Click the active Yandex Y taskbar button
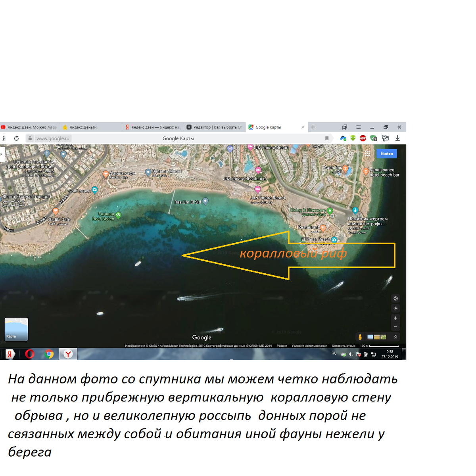Viewport: 476px width, 476px height. (x=68, y=354)
